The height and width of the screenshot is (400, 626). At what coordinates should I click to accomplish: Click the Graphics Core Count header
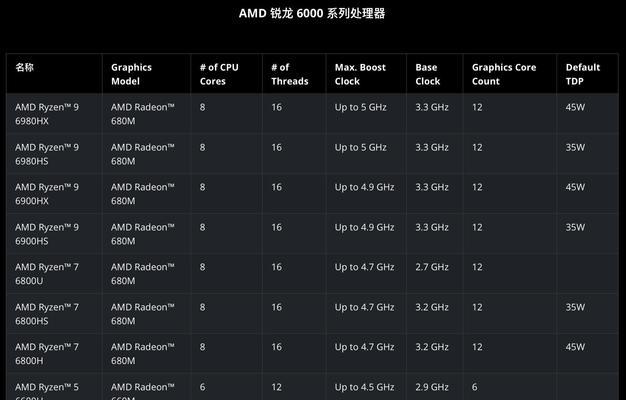pos(504,74)
